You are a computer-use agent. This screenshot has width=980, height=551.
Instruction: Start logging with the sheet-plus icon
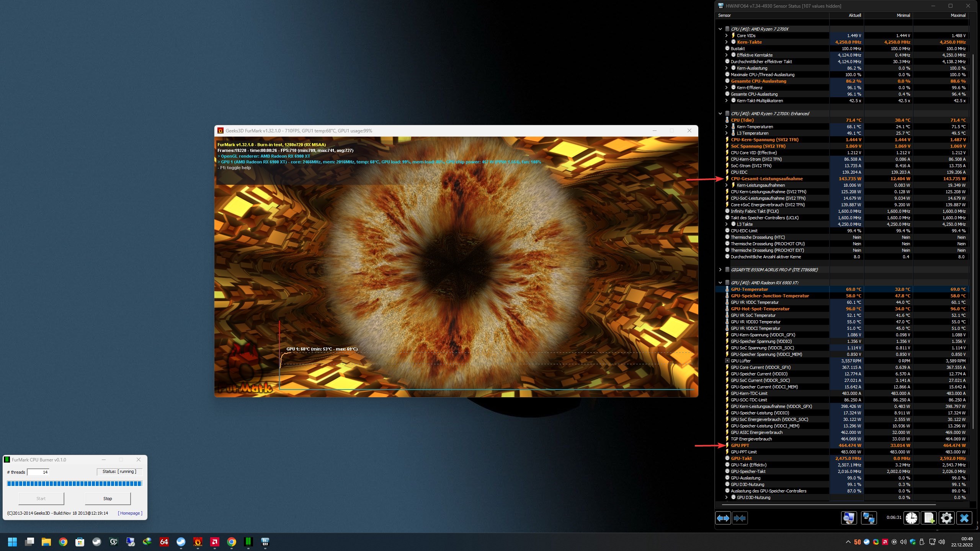[929, 518]
